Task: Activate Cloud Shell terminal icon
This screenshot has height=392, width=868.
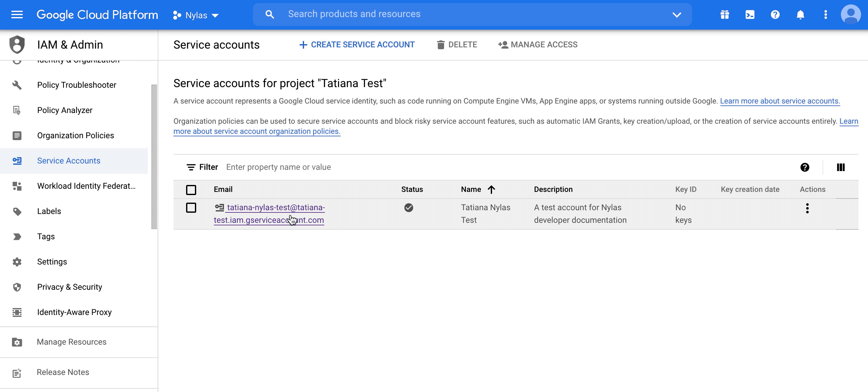Action: (x=749, y=15)
